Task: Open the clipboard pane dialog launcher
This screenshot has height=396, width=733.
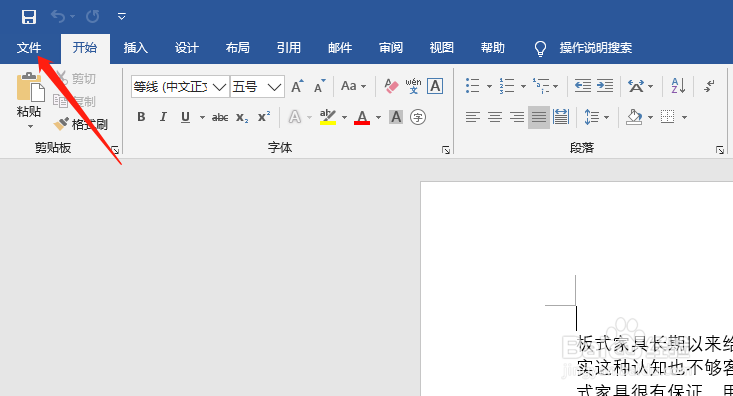Action: (115, 150)
